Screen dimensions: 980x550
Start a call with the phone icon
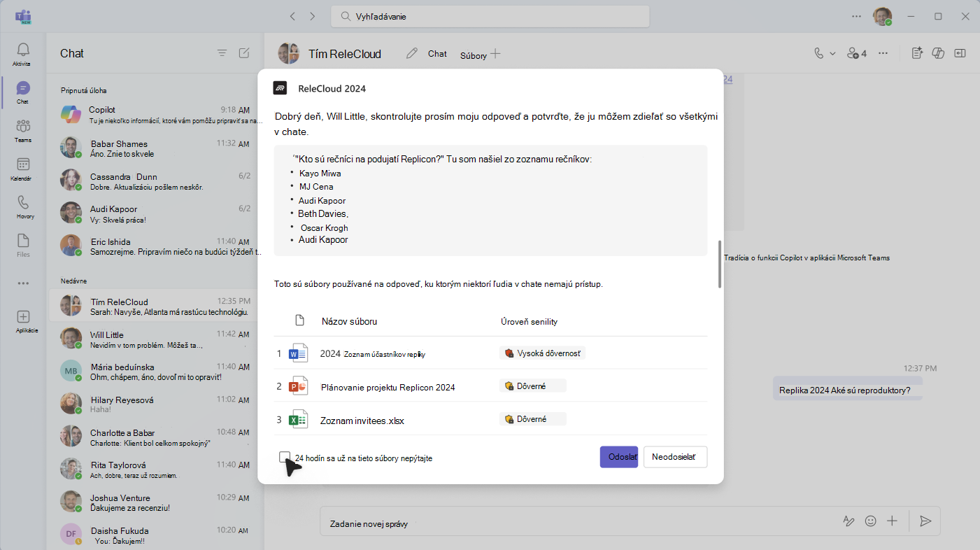pyautogui.click(x=819, y=53)
